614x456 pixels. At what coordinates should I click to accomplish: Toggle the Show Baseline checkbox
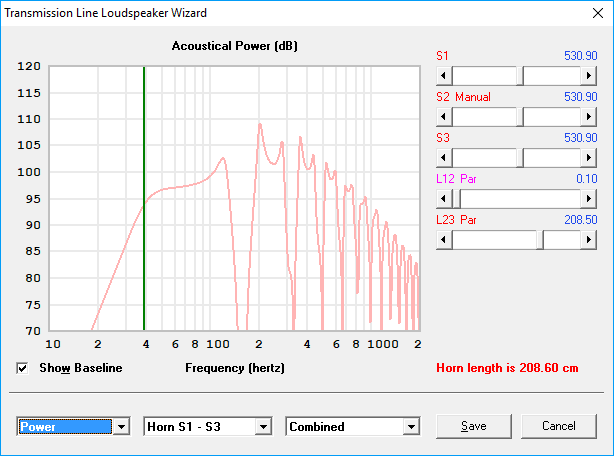click(23, 368)
